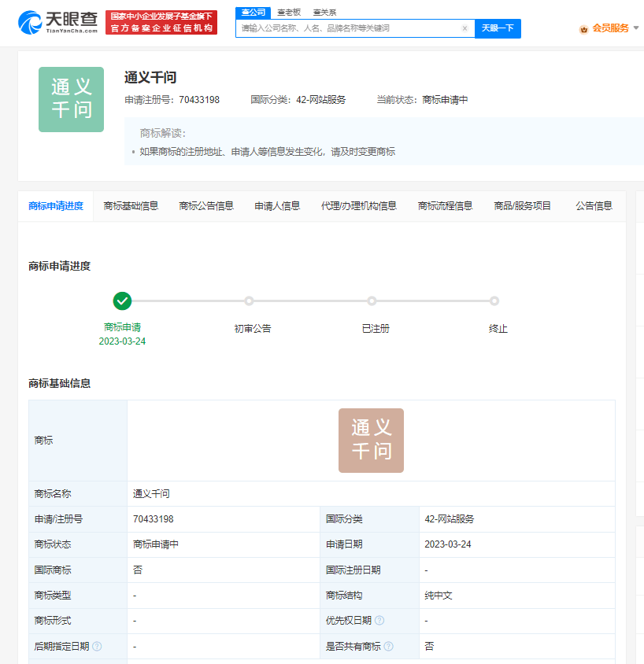Click the company name search input field
The height and width of the screenshot is (664, 644).
click(x=346, y=28)
